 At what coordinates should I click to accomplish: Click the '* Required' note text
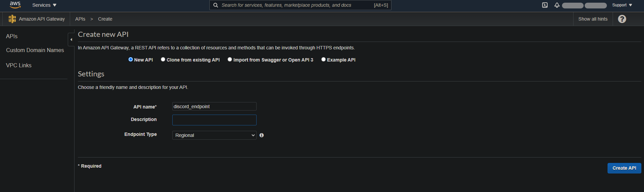point(90,166)
